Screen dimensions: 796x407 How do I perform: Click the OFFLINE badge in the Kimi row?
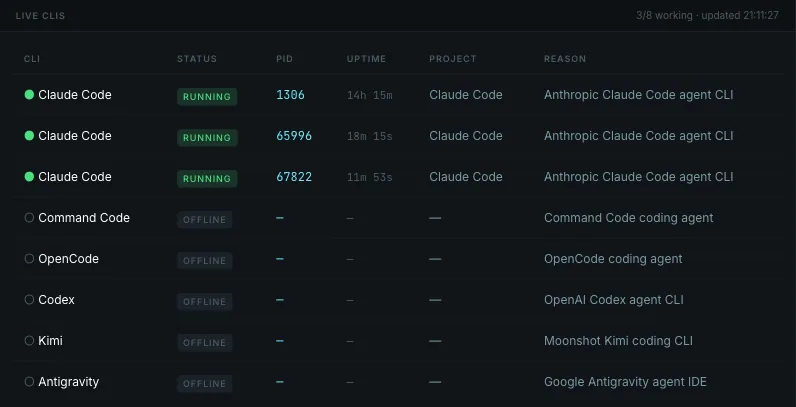pos(205,343)
